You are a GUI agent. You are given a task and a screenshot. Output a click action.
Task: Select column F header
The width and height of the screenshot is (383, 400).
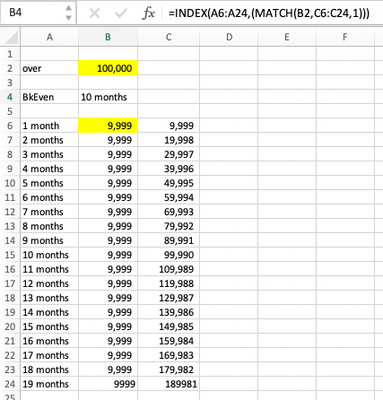345,37
